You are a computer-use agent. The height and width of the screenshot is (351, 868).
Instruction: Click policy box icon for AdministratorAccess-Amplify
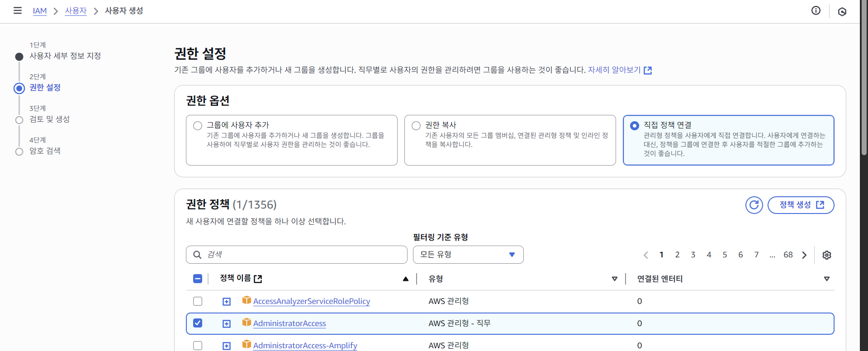(247, 344)
